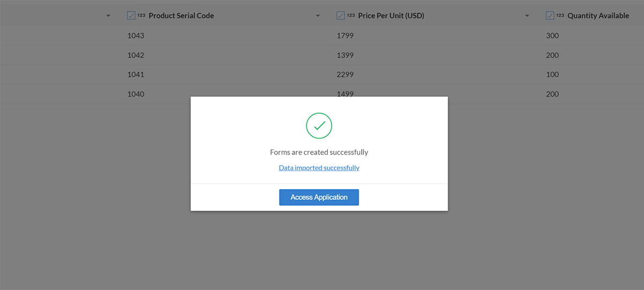Viewport: 644px width, 290px height.
Task: Select the Product Serial Code column header label
Action: 181,16
